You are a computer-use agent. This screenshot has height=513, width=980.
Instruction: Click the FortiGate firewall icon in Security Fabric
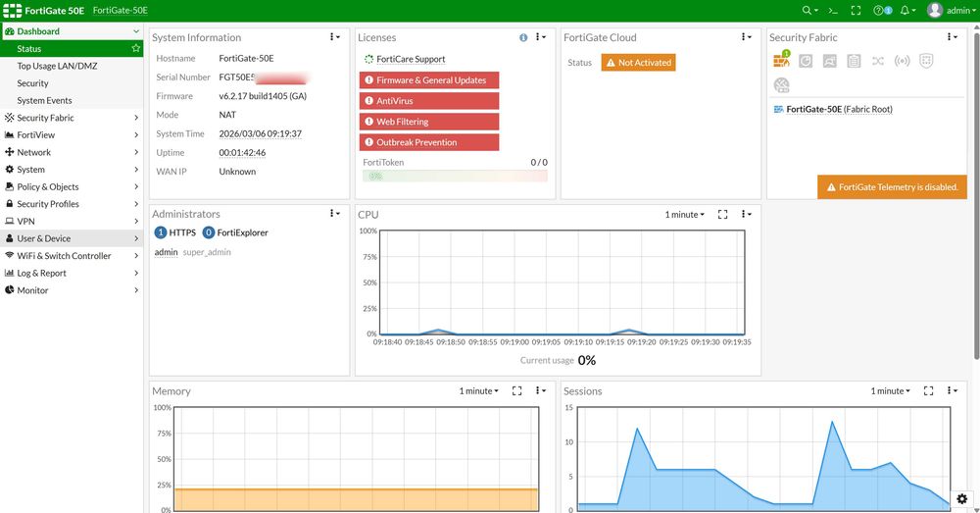[x=781, y=60]
